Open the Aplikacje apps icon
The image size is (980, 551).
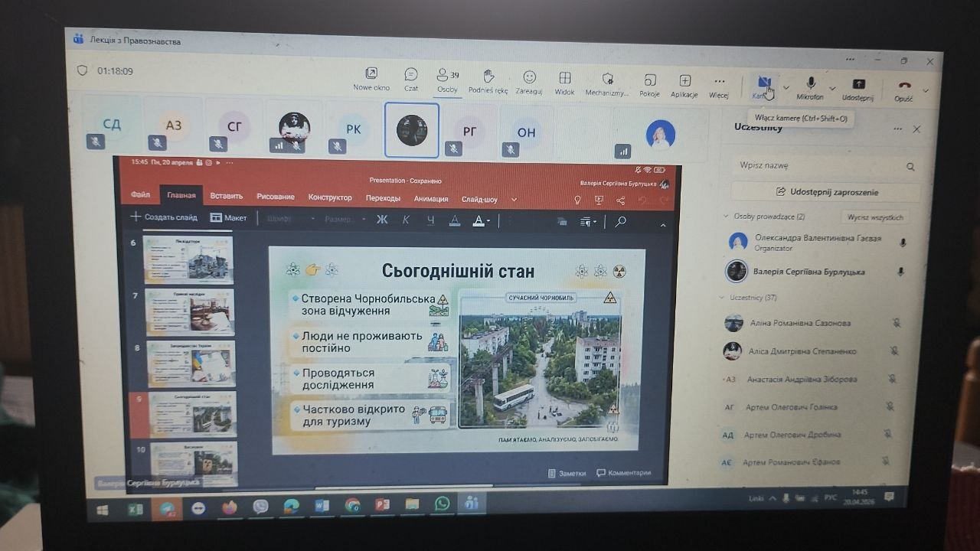pyautogui.click(x=684, y=81)
